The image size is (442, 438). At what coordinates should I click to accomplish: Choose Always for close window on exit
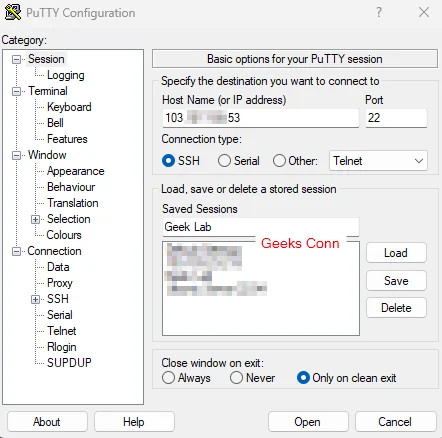(168, 378)
